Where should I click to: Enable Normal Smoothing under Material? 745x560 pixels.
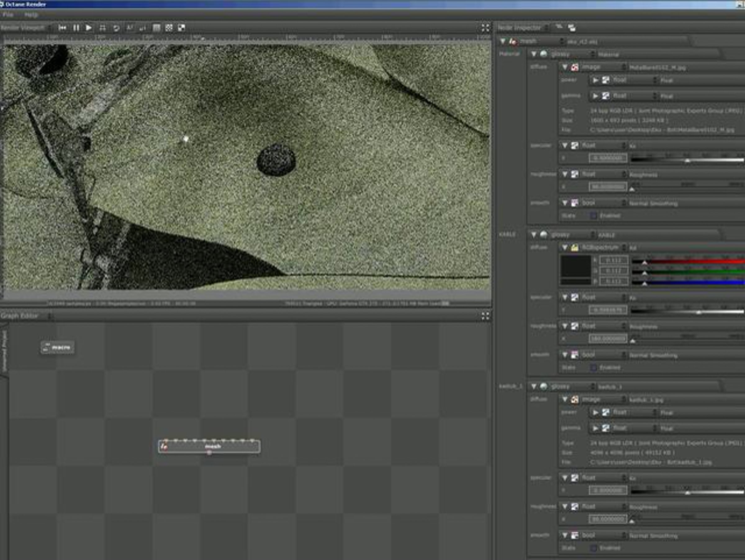(594, 215)
